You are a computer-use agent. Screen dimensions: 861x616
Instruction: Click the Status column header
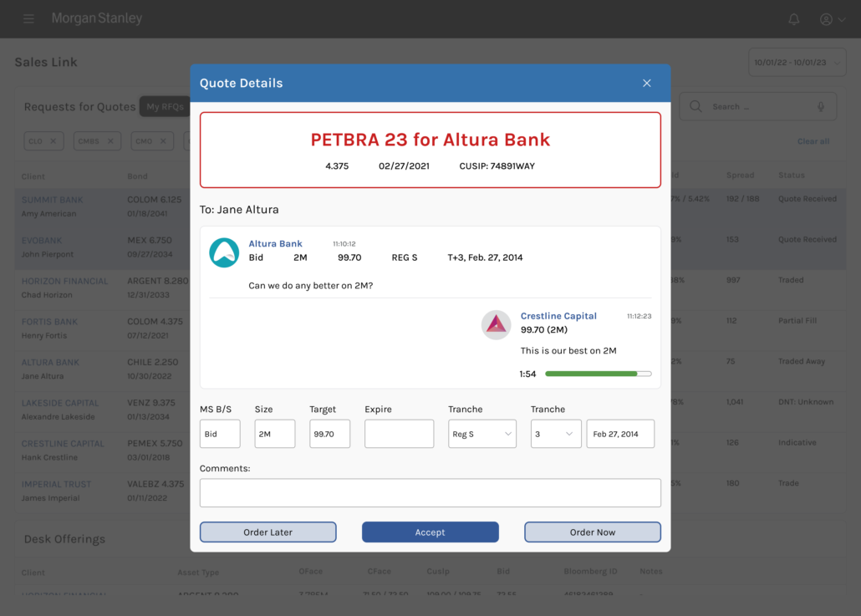(792, 176)
